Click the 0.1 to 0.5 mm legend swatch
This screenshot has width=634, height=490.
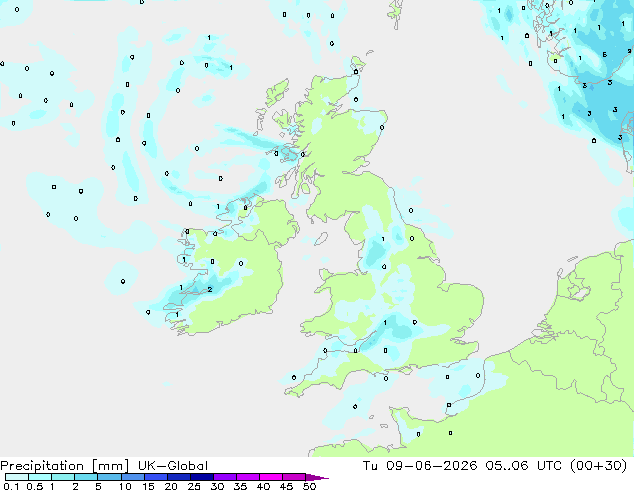tap(17, 477)
